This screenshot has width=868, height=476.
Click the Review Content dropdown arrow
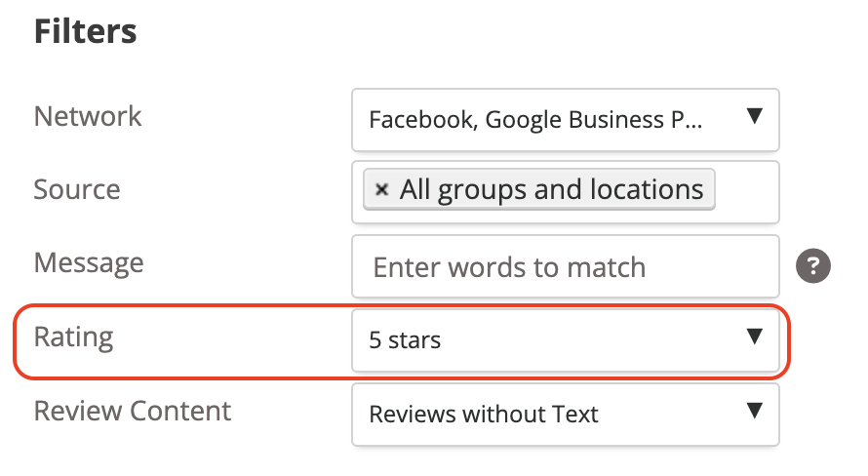tap(755, 410)
